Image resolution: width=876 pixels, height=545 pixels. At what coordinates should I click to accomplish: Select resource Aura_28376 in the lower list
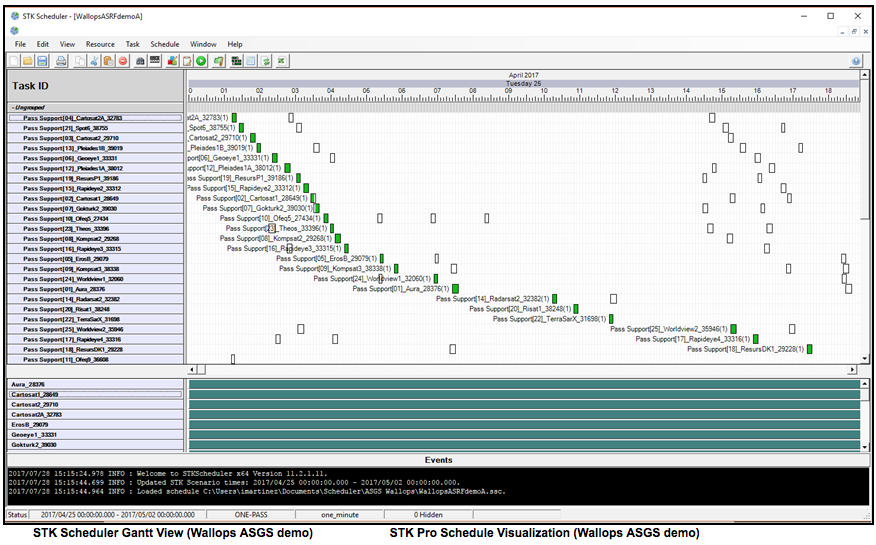(x=96, y=384)
